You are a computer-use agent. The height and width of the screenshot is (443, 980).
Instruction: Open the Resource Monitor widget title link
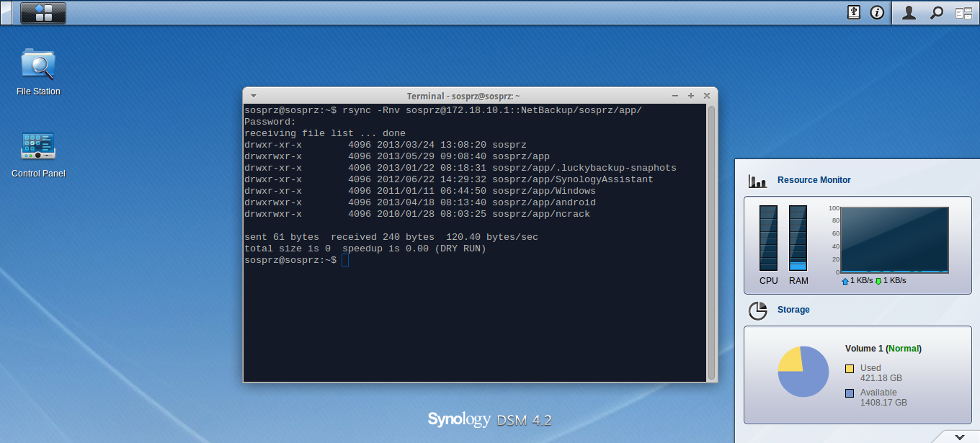tap(814, 180)
